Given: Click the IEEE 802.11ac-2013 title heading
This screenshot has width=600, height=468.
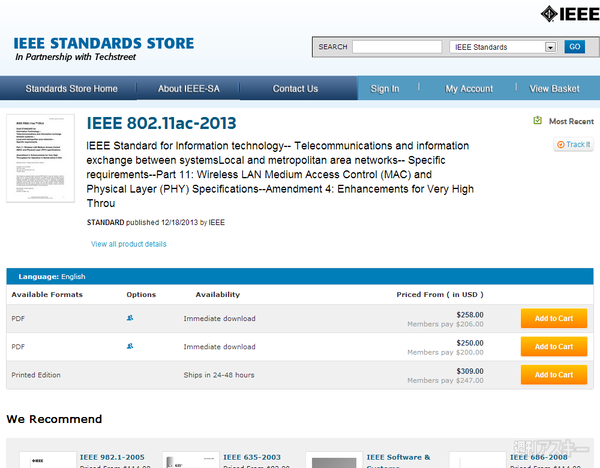Looking at the screenshot, I should coord(161,123).
